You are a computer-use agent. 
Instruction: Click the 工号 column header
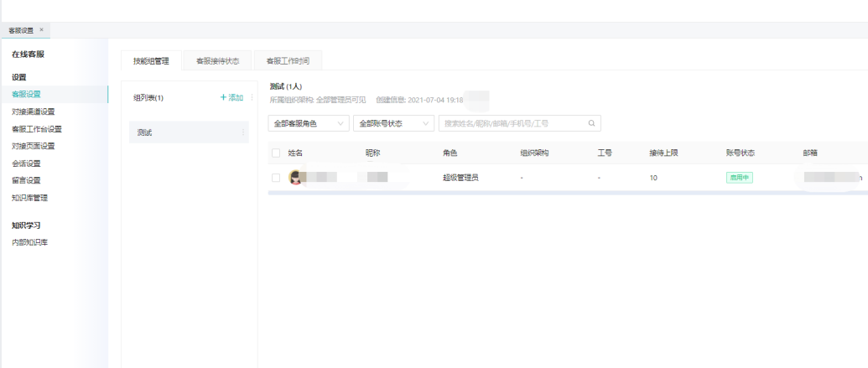click(605, 153)
